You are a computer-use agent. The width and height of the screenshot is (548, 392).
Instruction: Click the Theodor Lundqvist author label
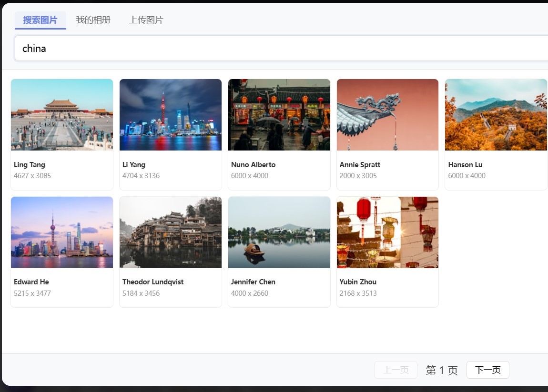coord(153,282)
